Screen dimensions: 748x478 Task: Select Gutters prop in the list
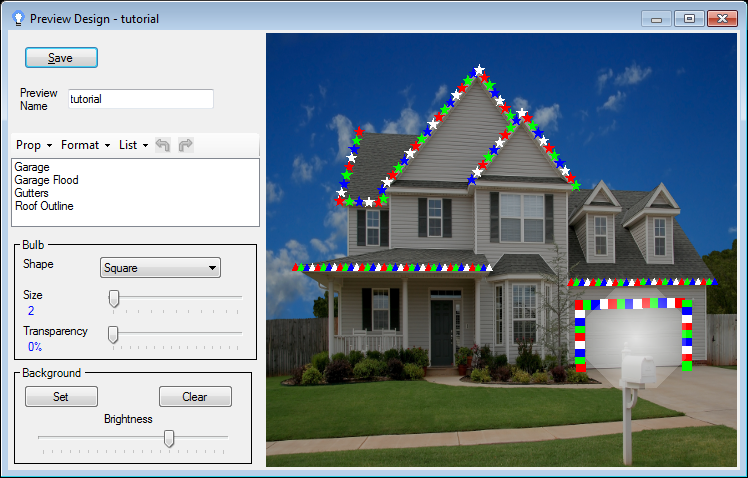point(31,193)
